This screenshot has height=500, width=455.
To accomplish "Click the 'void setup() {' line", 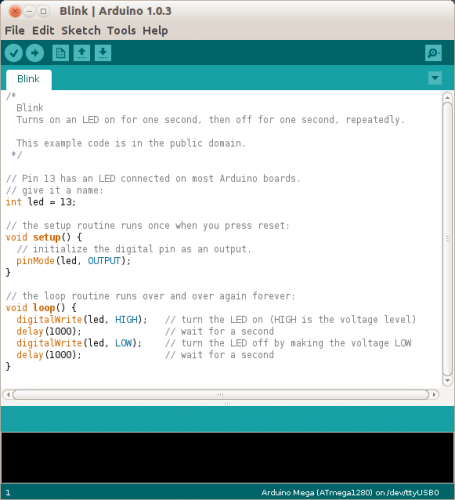I will [x=44, y=237].
